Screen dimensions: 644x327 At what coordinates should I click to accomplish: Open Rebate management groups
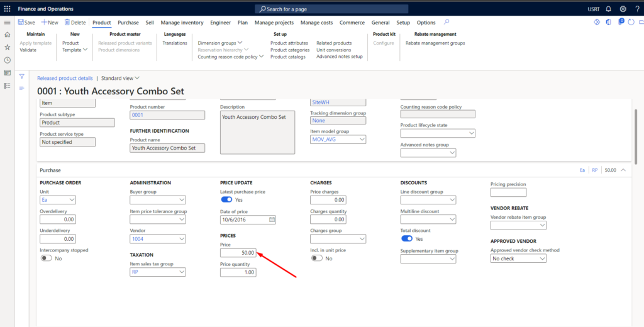pos(435,43)
